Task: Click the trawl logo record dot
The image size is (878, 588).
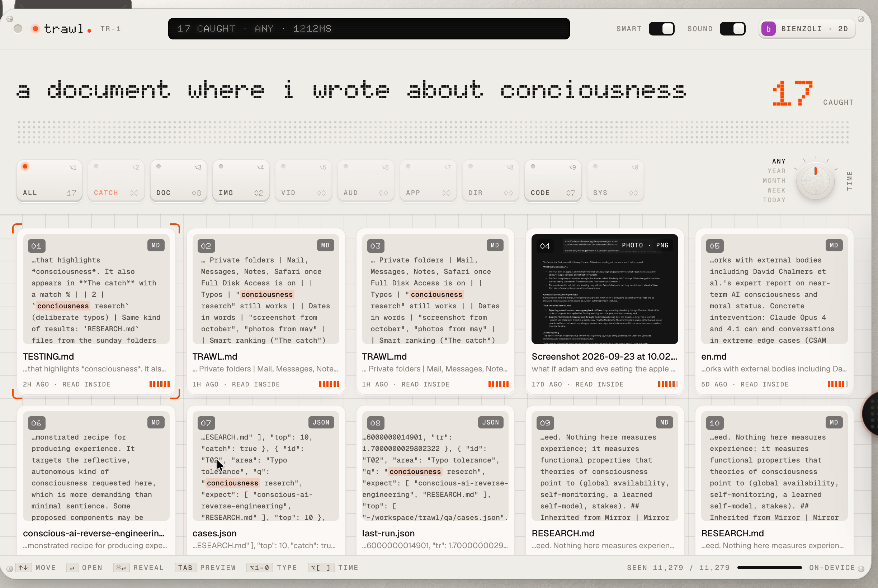Action: (36, 29)
